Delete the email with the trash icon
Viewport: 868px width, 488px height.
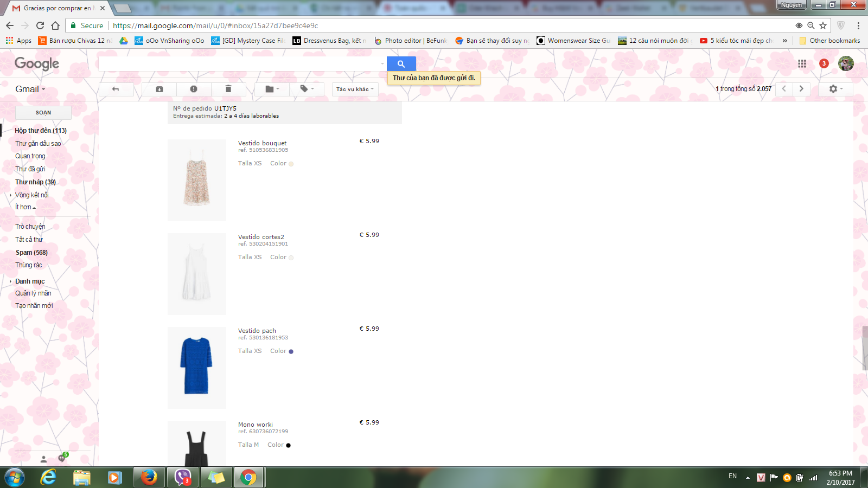(x=228, y=89)
